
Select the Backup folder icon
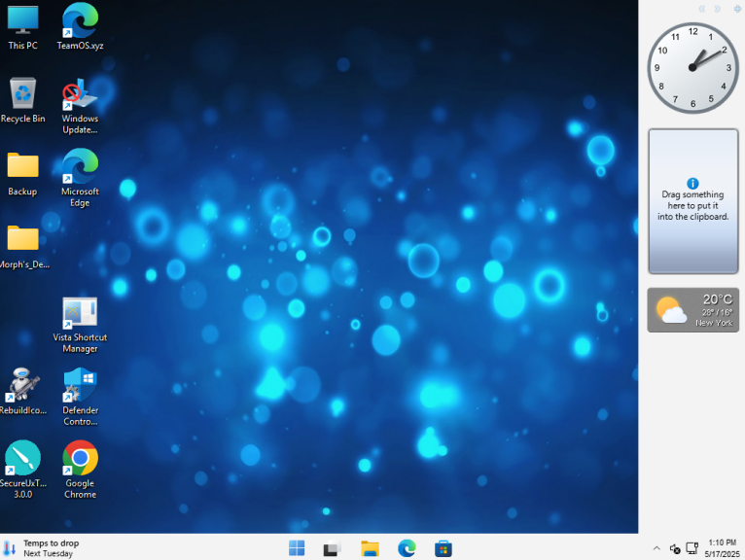point(22,174)
